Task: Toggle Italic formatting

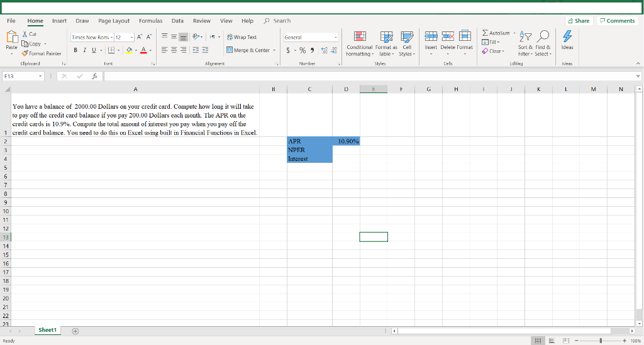Action: (x=85, y=50)
